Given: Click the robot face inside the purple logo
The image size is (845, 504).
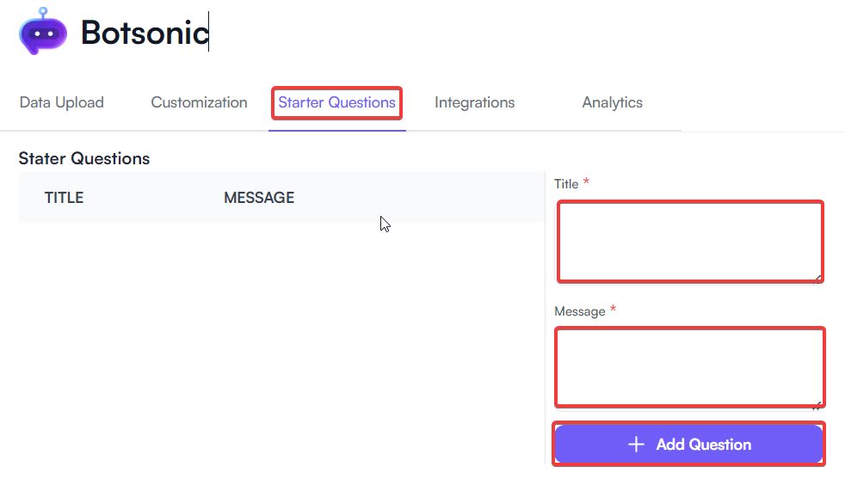Looking at the screenshot, I should (x=41, y=34).
